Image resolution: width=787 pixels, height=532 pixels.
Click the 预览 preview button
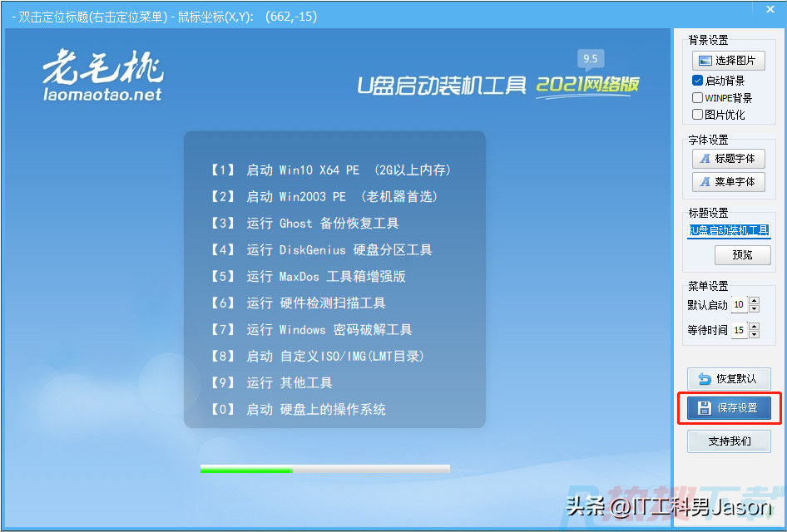click(742, 255)
